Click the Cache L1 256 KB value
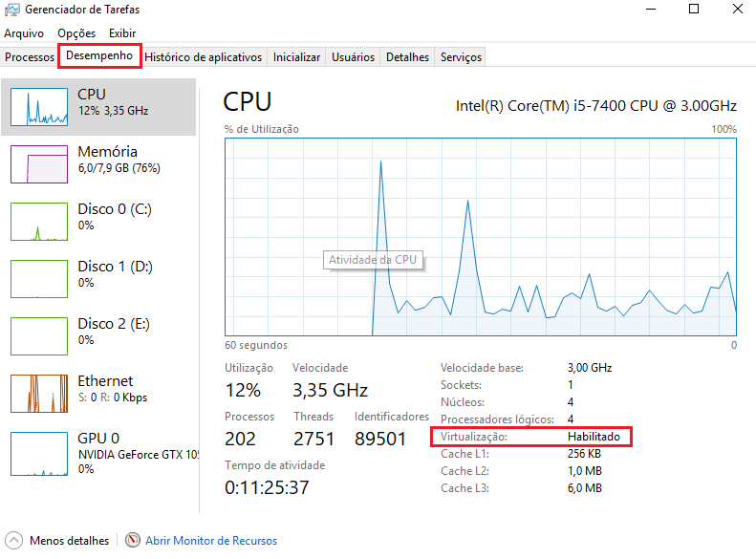The width and height of the screenshot is (756, 559). tap(584, 454)
